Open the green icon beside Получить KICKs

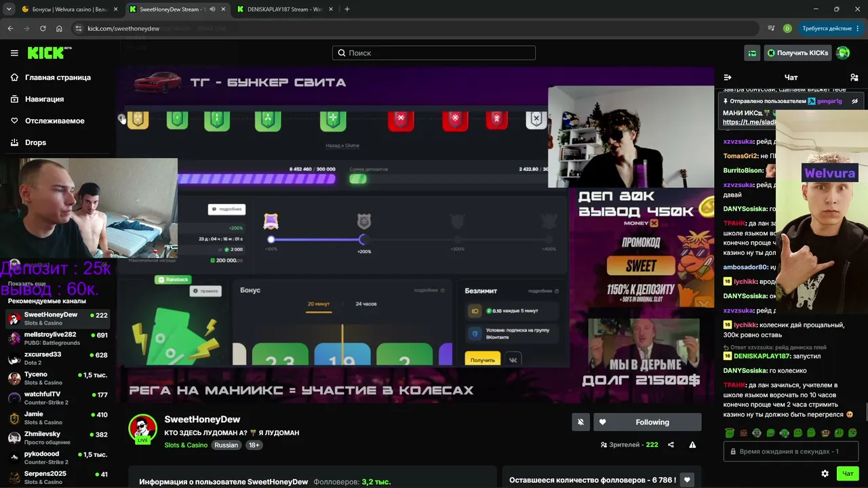click(752, 53)
